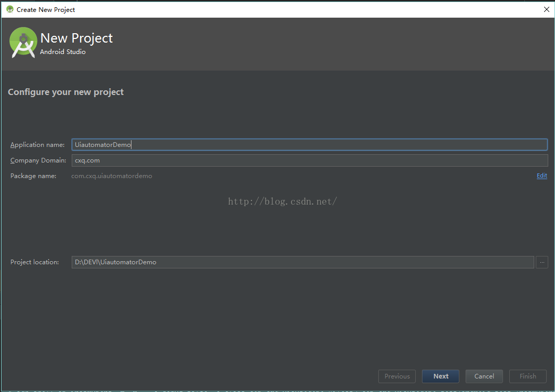The height and width of the screenshot is (392, 555).
Task: Click the New Project header title
Action: coord(76,38)
